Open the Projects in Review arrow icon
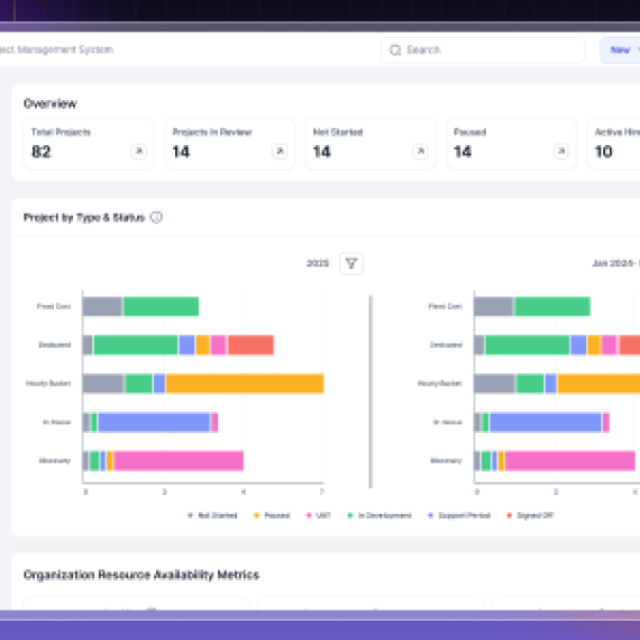The image size is (640, 640). point(280,152)
